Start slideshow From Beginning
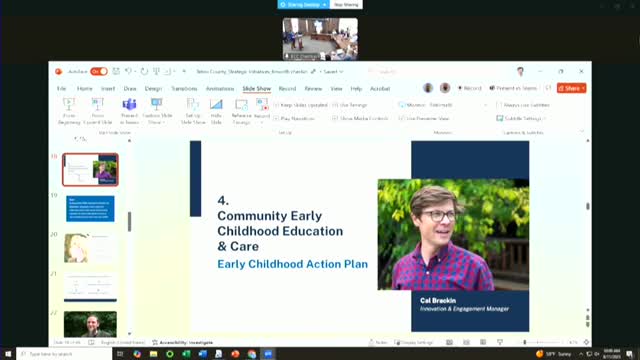The width and height of the screenshot is (640, 360). [69, 111]
